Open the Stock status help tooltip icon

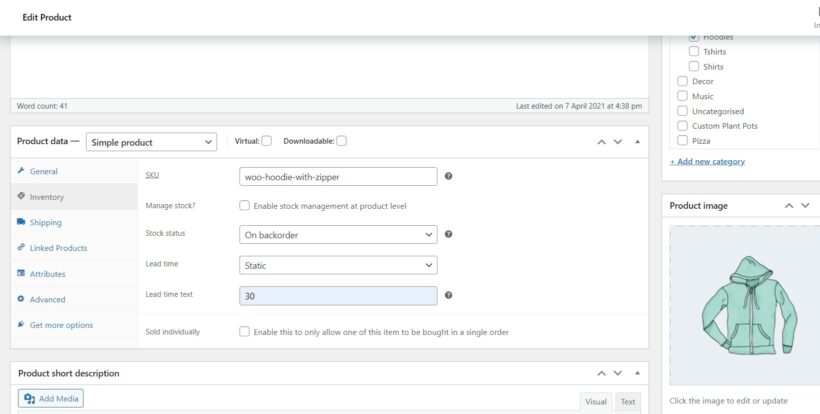click(448, 234)
